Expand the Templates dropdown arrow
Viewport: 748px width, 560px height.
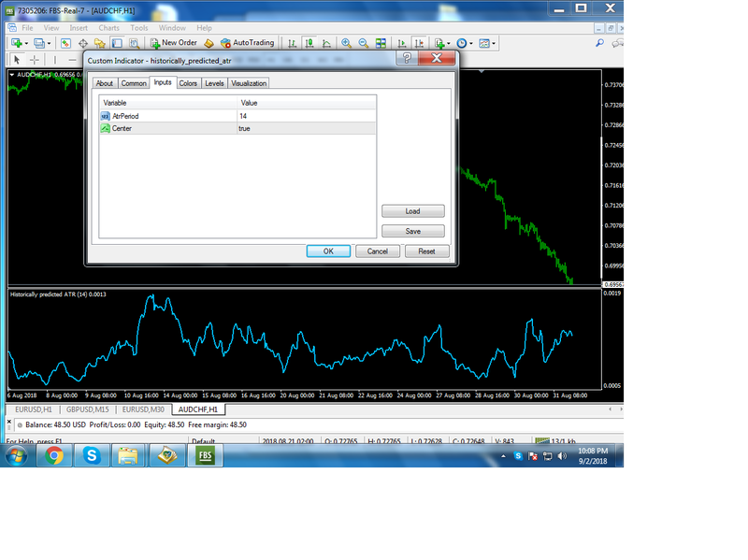click(494, 43)
